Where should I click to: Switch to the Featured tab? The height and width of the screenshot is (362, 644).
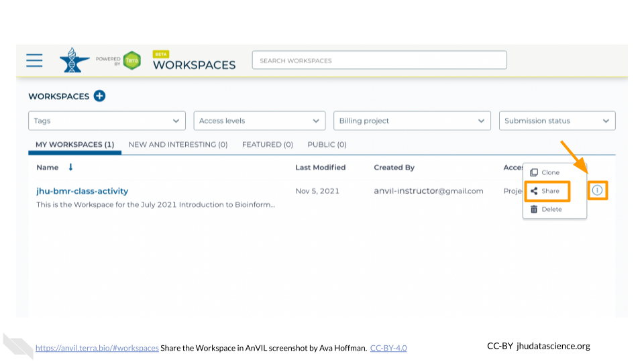click(268, 145)
